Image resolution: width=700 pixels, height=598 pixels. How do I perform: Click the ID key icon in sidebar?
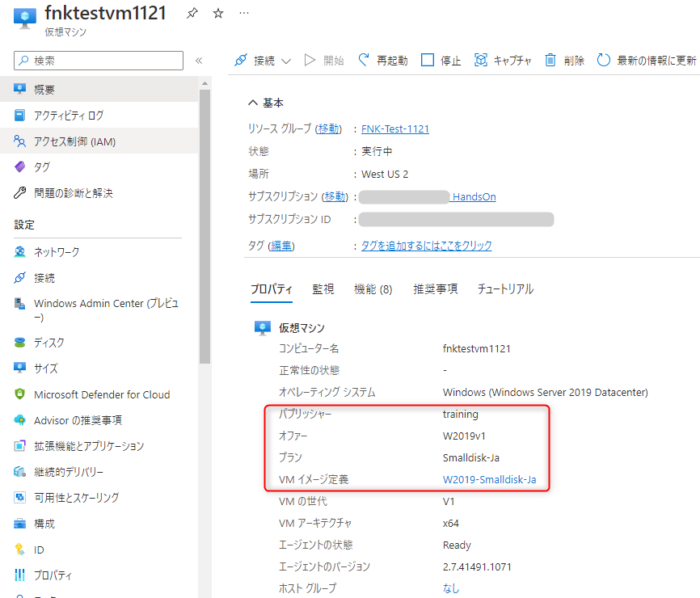19,550
